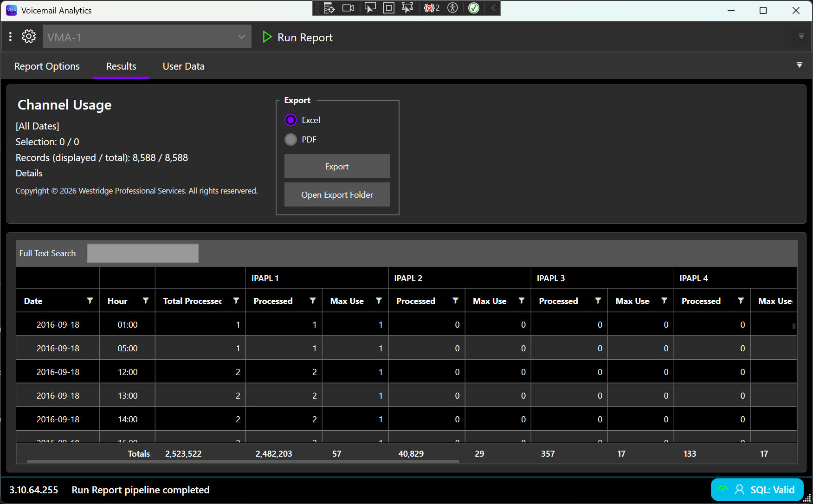The height and width of the screenshot is (504, 813).
Task: Filter the IPAPL 2 Processed column
Action: coord(456,301)
